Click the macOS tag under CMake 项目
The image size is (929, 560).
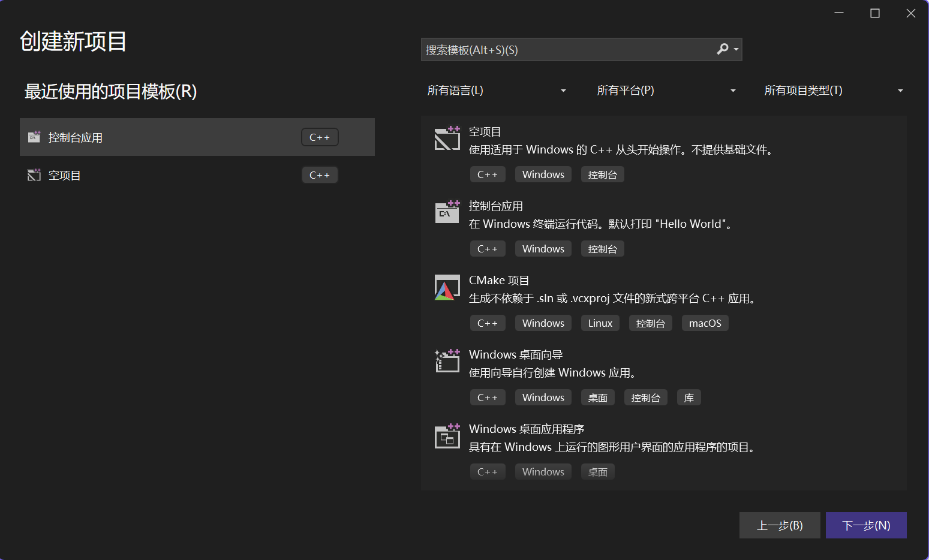(x=705, y=323)
